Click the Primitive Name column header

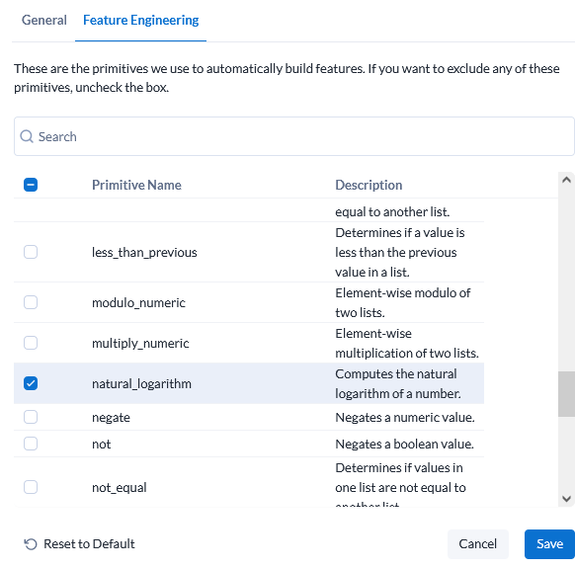[137, 185]
